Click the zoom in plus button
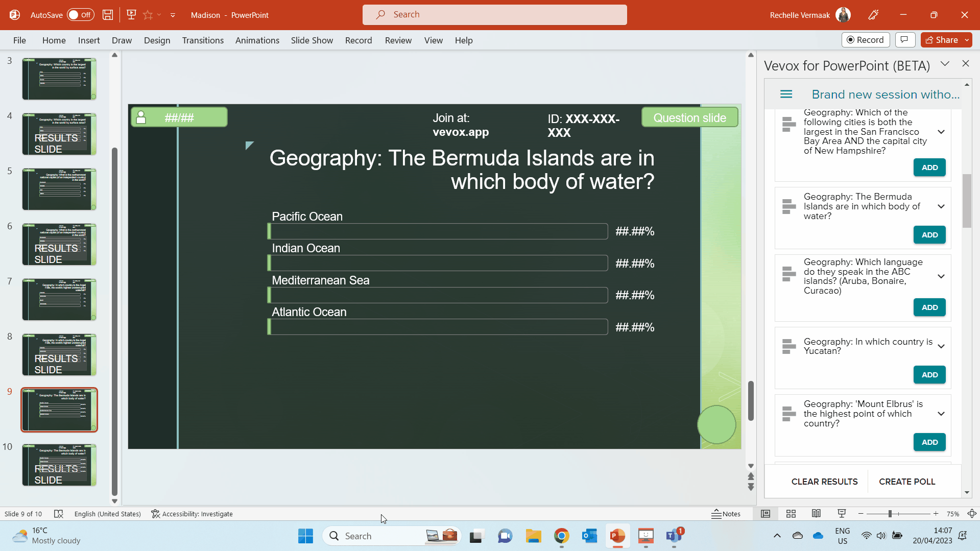 point(936,514)
